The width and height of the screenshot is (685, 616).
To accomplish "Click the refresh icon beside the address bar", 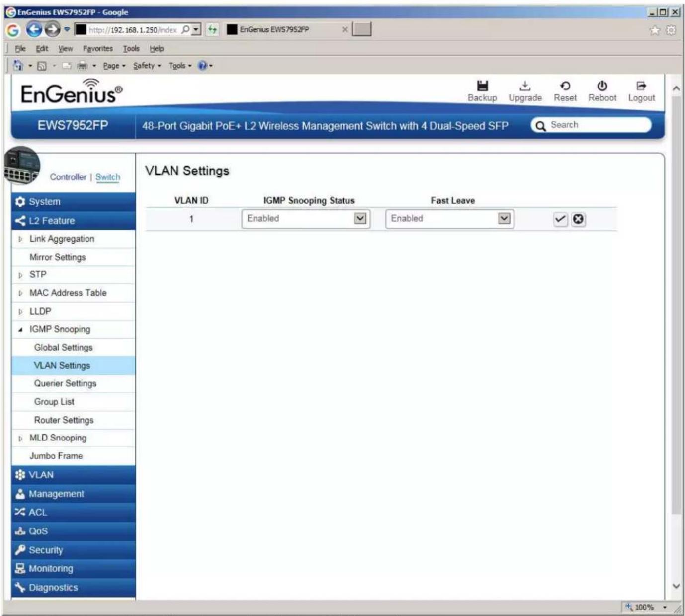I will (x=212, y=30).
